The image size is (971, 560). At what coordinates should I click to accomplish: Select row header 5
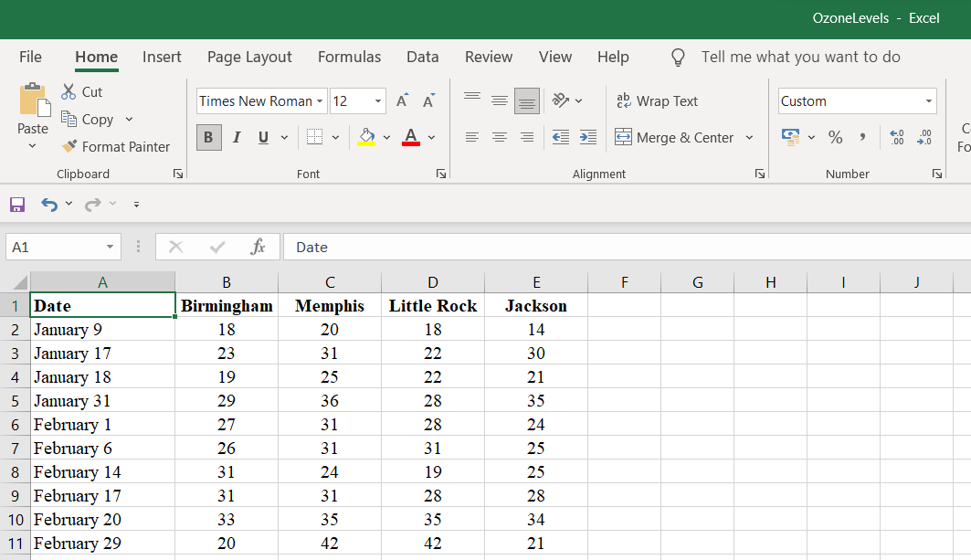click(x=15, y=401)
